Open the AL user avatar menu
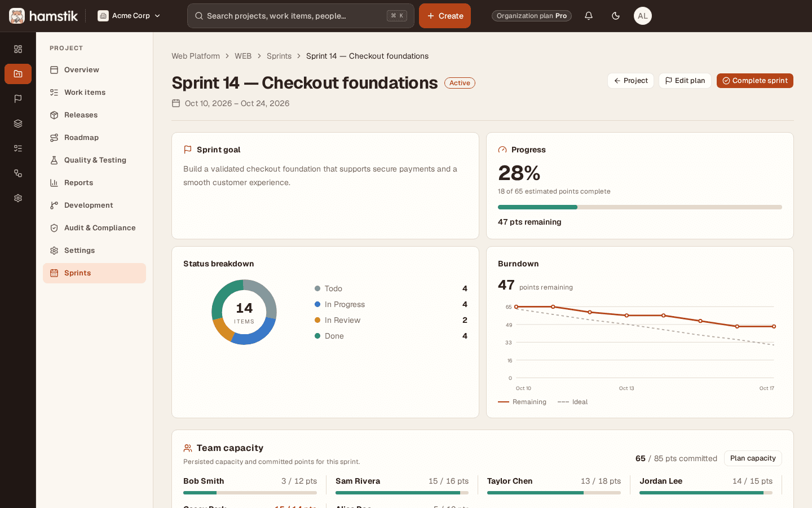812x508 pixels. click(x=643, y=16)
